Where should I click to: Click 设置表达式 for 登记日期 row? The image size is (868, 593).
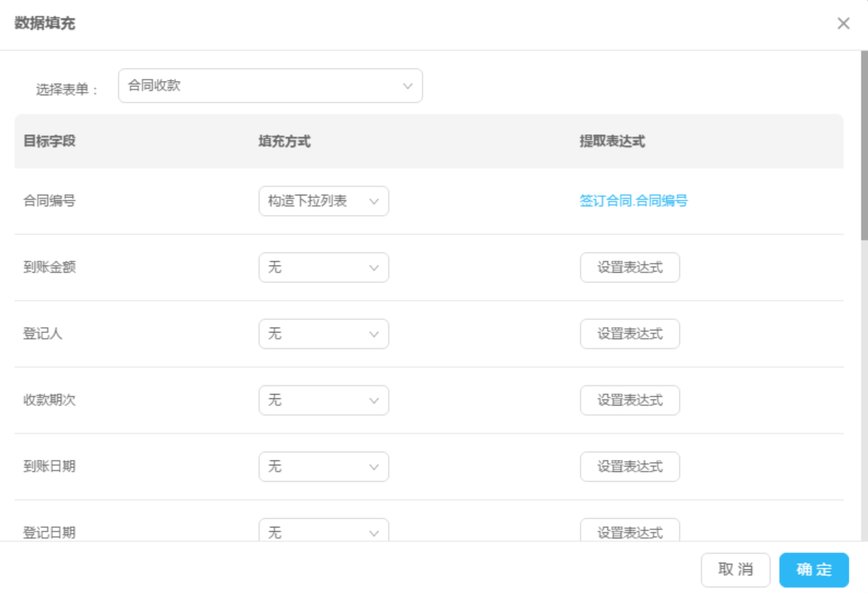point(630,531)
